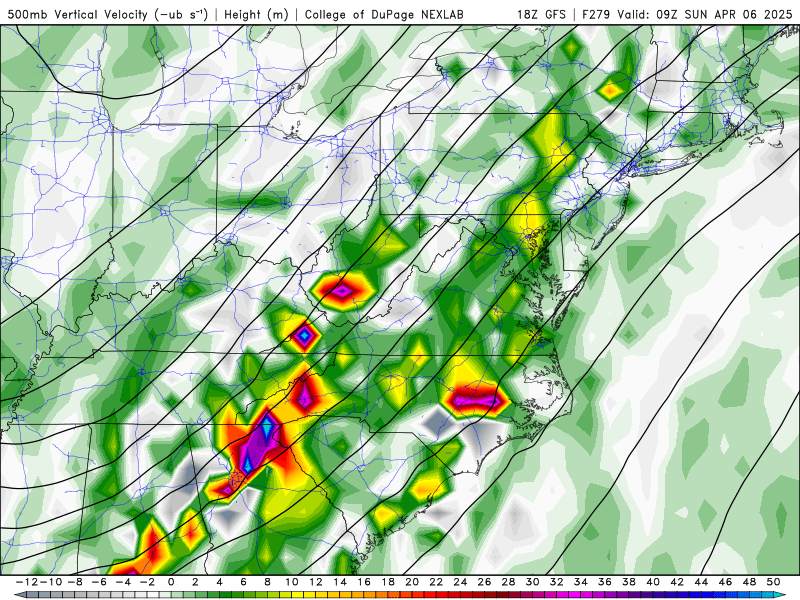Click the '500mb Vertical Velocity' title text
This screenshot has height=600, width=800.
[x=78, y=14]
